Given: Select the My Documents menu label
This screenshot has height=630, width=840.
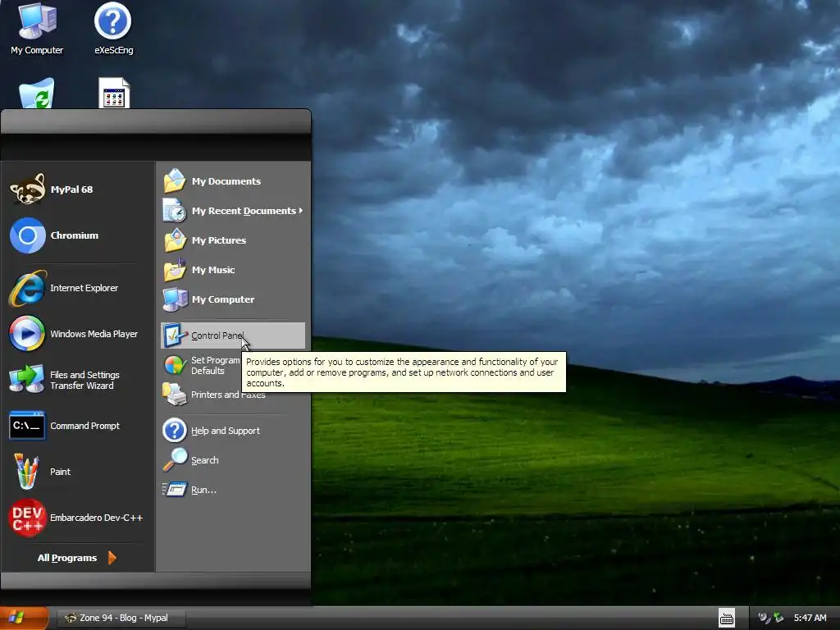Looking at the screenshot, I should [226, 181].
